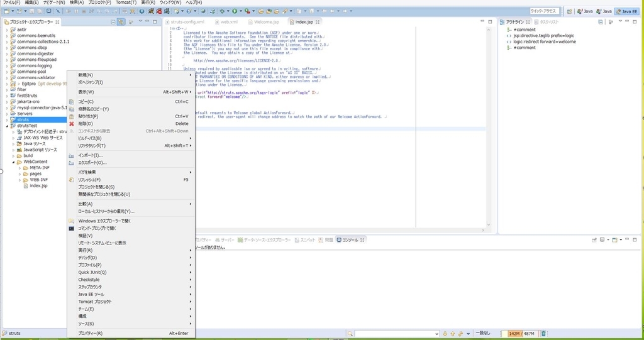The image size is (644, 340).
Task: Click the Servers folder in Project Explorer
Action: point(25,113)
